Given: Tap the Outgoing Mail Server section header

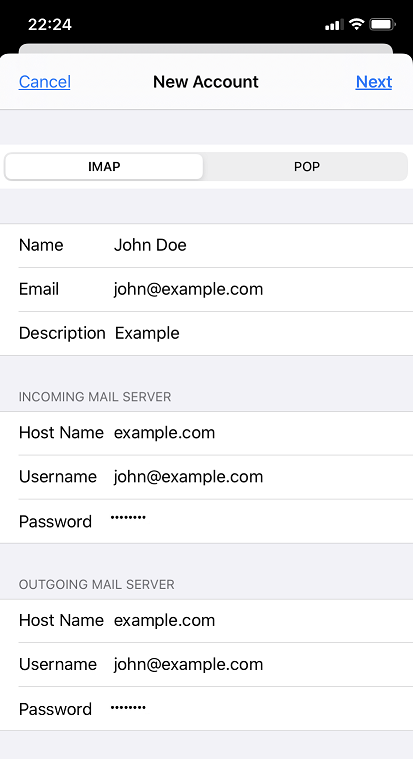Looking at the screenshot, I should tap(96, 585).
